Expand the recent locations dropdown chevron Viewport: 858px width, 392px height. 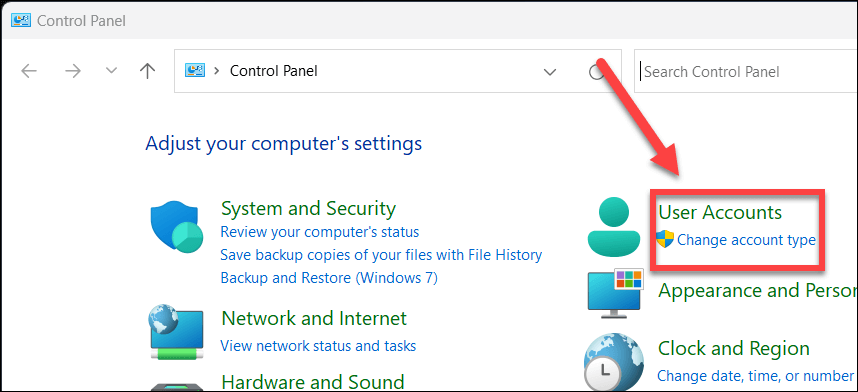[x=112, y=71]
